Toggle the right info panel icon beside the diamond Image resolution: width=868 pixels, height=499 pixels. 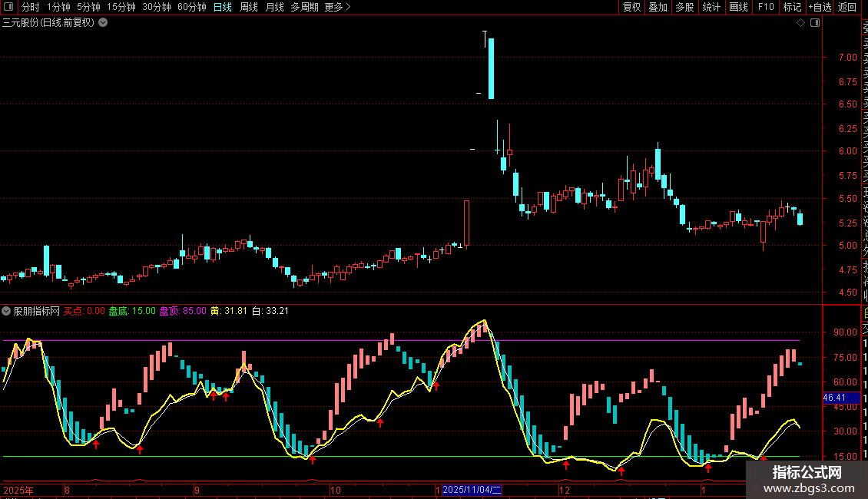815,23
